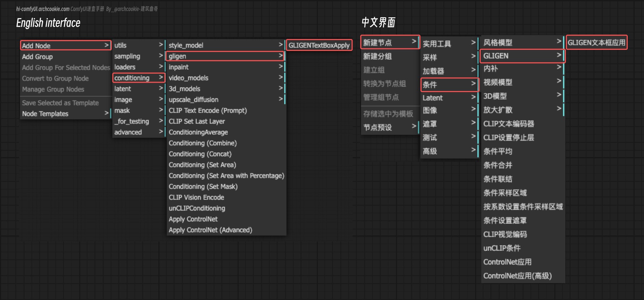644x300 pixels.
Task: Add CLIP文本编码器 node
Action: pyautogui.click(x=523, y=124)
